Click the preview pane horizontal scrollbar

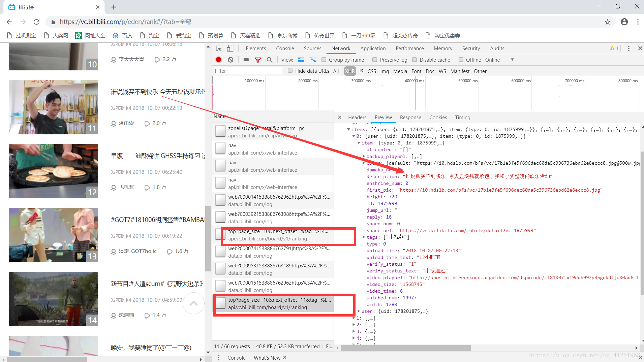point(406,348)
